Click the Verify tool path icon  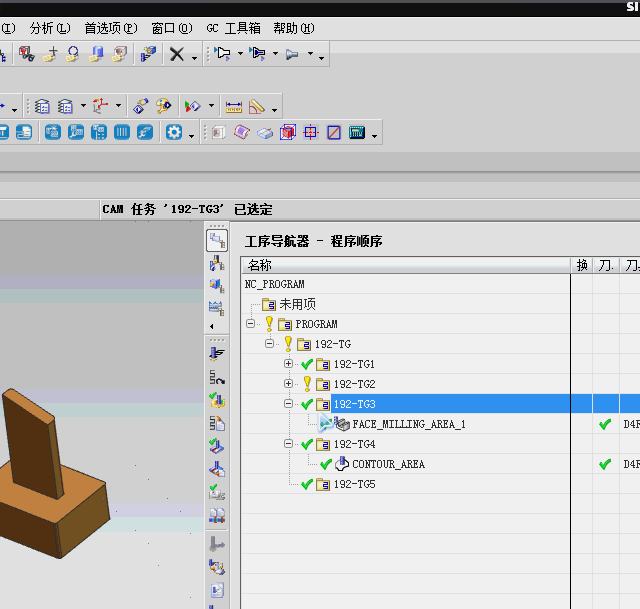pos(217,400)
